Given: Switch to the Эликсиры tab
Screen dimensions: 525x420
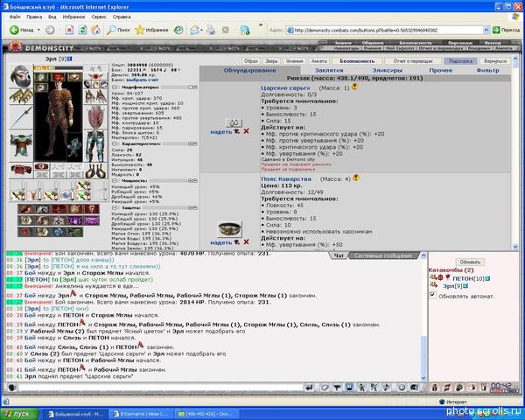Looking at the screenshot, I should [x=388, y=70].
